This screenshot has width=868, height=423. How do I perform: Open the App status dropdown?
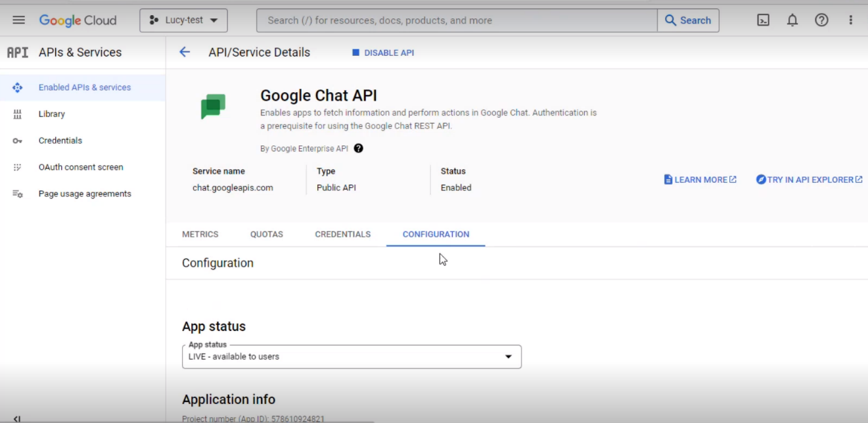pyautogui.click(x=352, y=357)
